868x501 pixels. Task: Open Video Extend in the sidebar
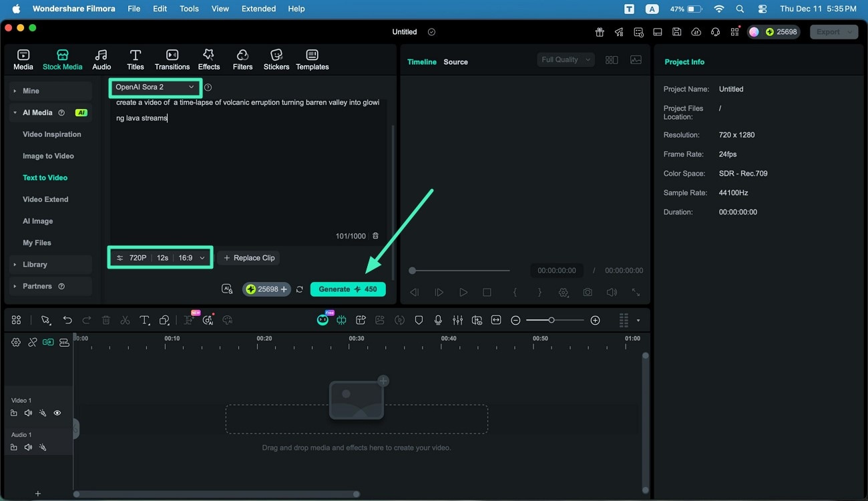[x=45, y=200]
